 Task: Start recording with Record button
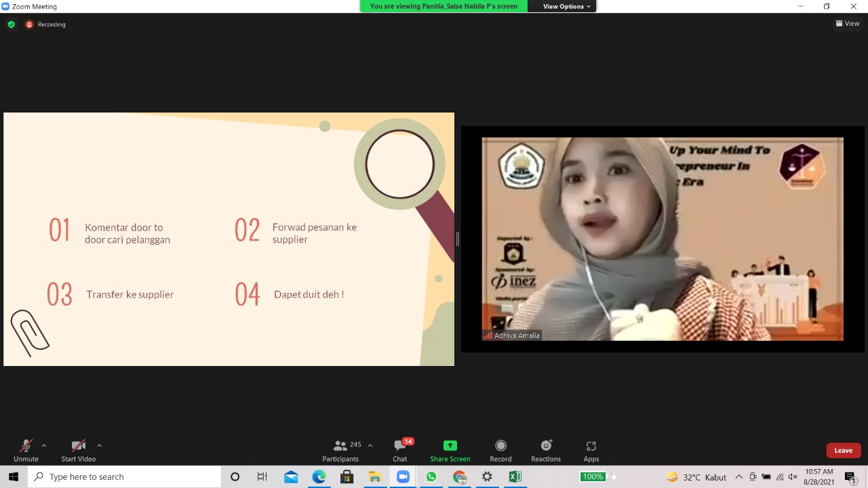click(x=500, y=451)
